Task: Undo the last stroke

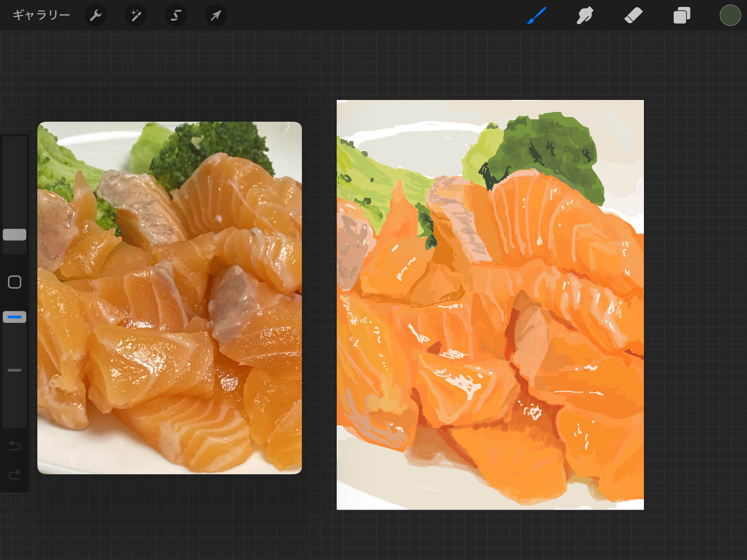Action: tap(15, 446)
